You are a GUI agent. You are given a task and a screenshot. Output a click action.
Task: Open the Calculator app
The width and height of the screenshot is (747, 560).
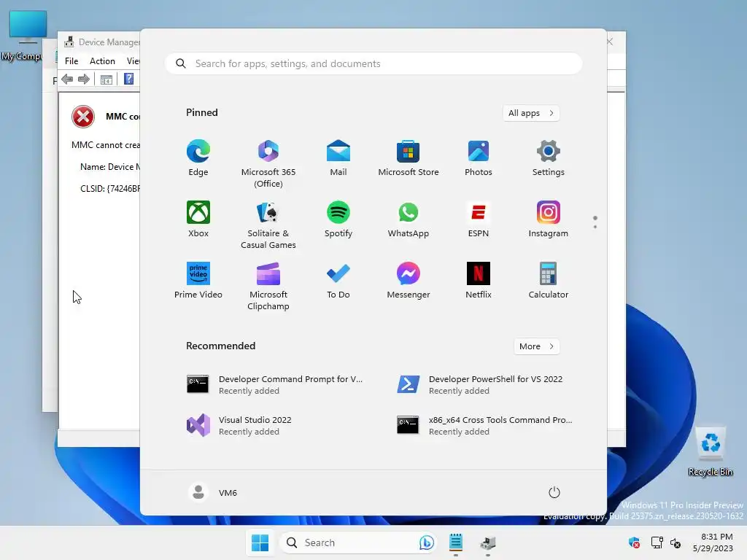[549, 280]
